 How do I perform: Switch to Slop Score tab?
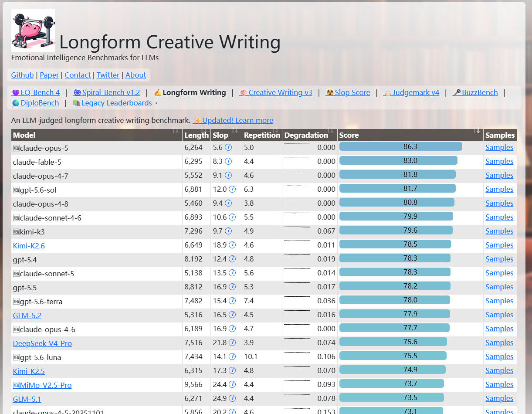(348, 92)
